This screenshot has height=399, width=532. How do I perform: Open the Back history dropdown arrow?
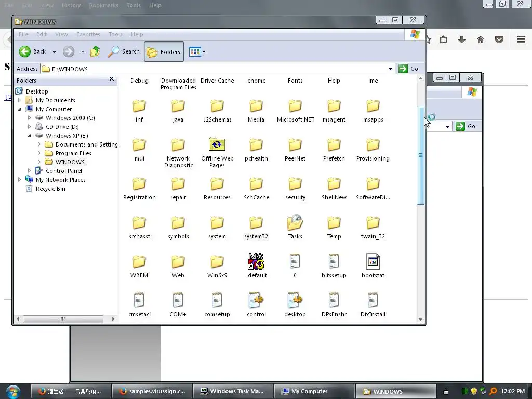[54, 52]
